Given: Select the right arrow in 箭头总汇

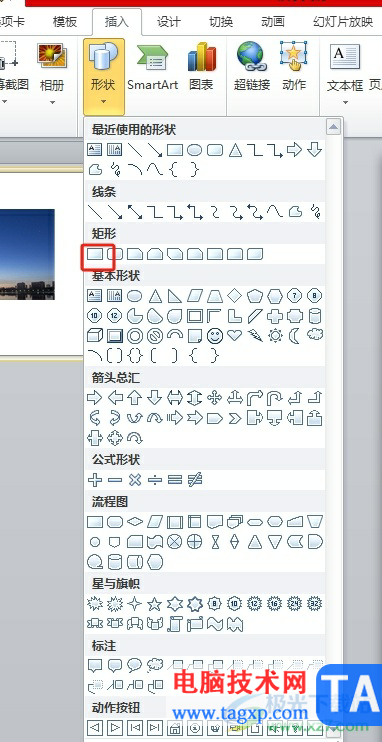Looking at the screenshot, I should click(x=95, y=398).
